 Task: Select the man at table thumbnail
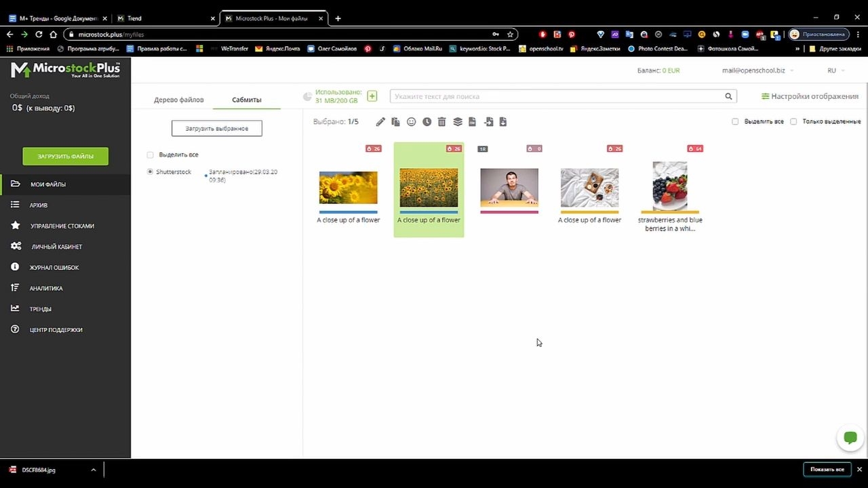point(509,188)
